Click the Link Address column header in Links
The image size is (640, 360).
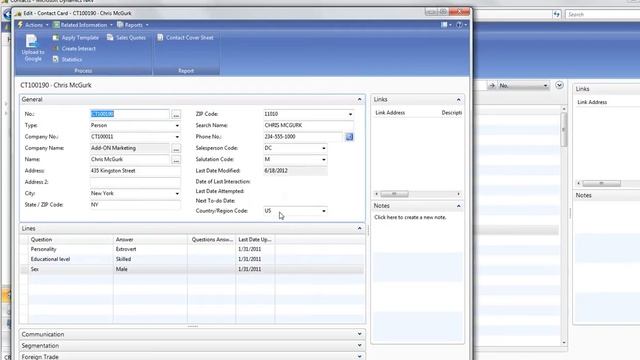click(390, 113)
